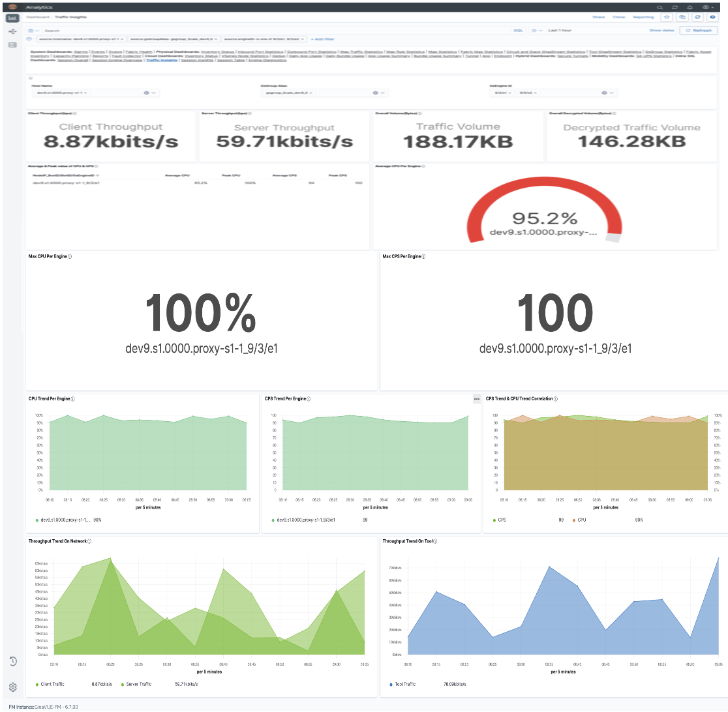The width and height of the screenshot is (728, 712).
Task: Click info icon beside Max CPS Per Engine
Action: pyautogui.click(x=423, y=256)
